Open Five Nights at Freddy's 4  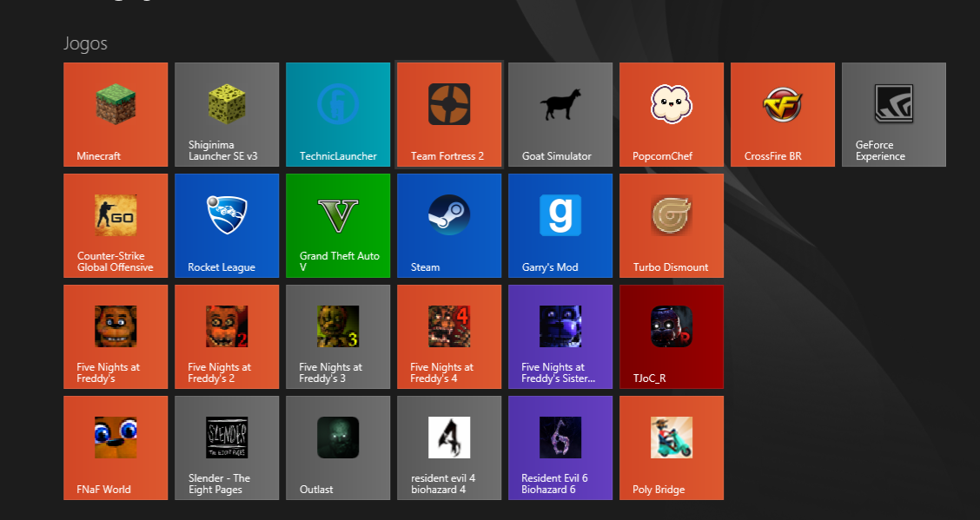coord(449,337)
